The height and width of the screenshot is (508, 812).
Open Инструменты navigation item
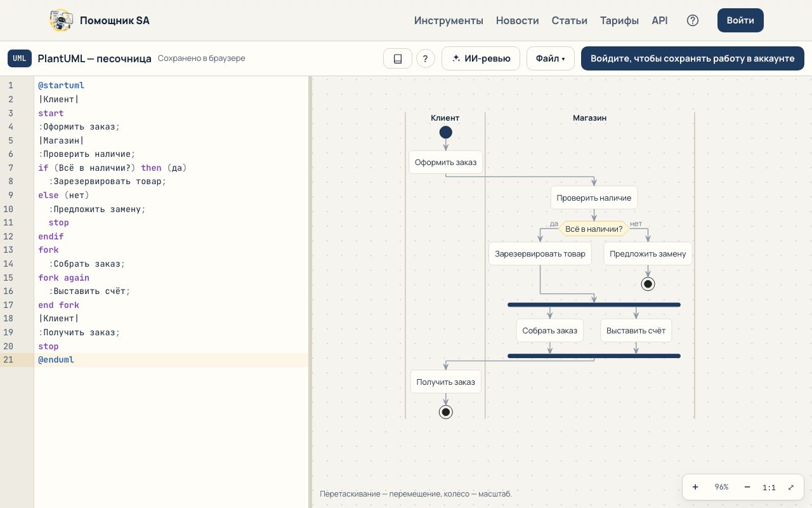pyautogui.click(x=449, y=20)
